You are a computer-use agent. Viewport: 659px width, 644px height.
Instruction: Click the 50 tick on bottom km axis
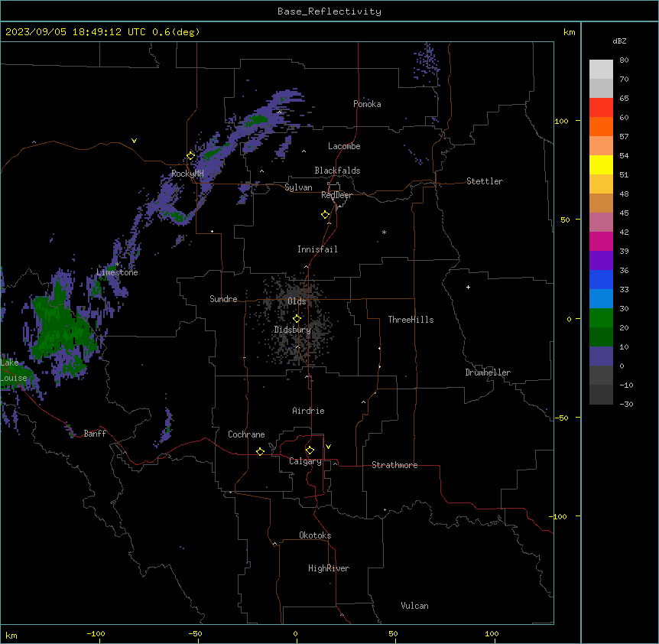(x=394, y=633)
